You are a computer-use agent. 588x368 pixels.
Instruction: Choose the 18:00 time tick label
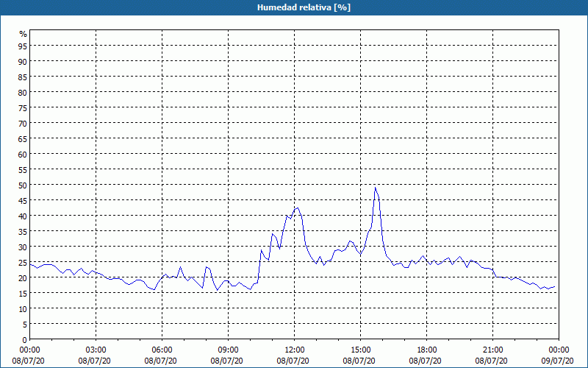coord(427,350)
